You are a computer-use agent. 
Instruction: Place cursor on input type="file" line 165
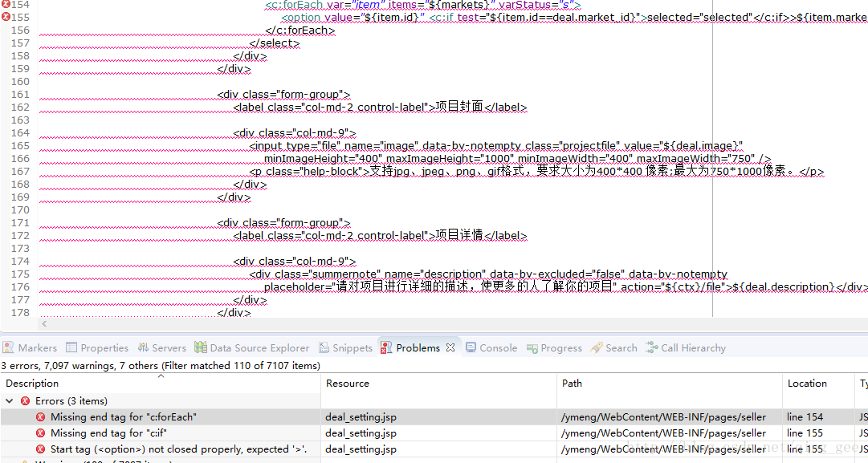pos(496,145)
